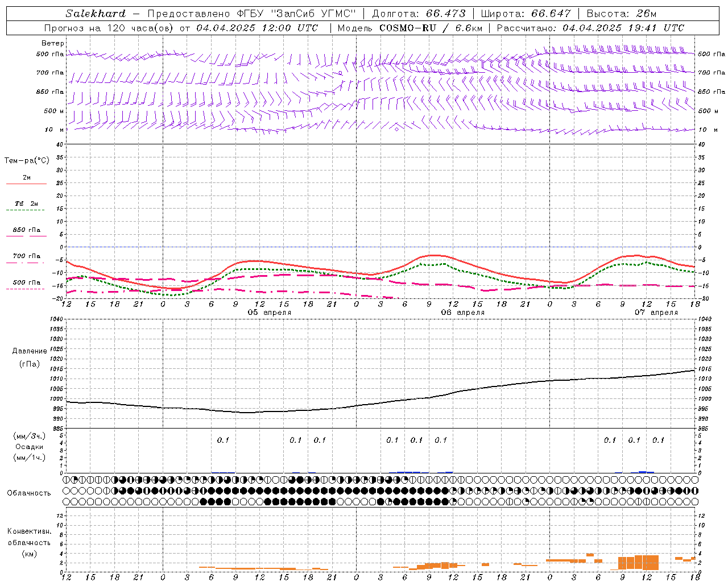Click the Td 2м dew point legend entry
728x582 pixels.
point(26,203)
